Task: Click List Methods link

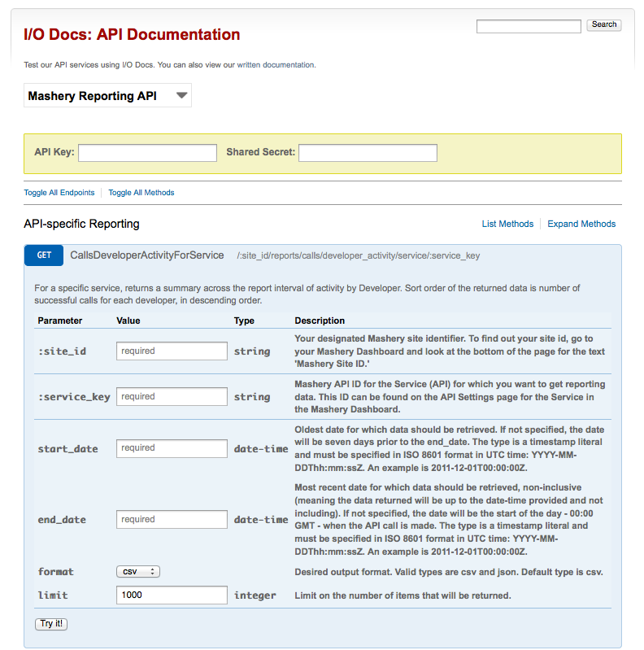Action: (507, 224)
